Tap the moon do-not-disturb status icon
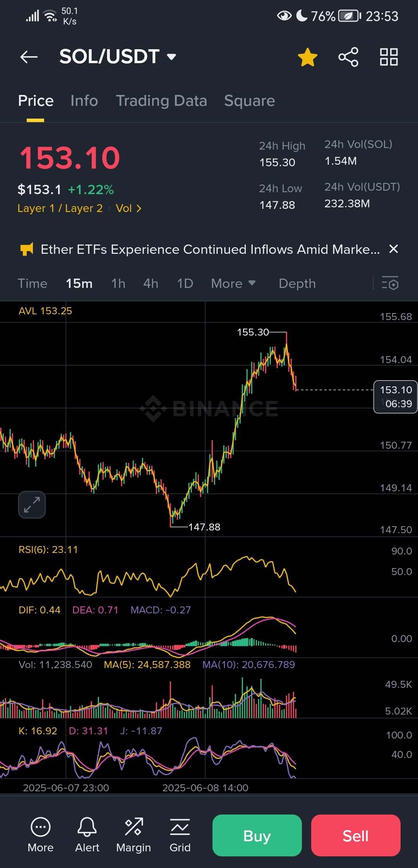418x868 pixels. tap(302, 15)
